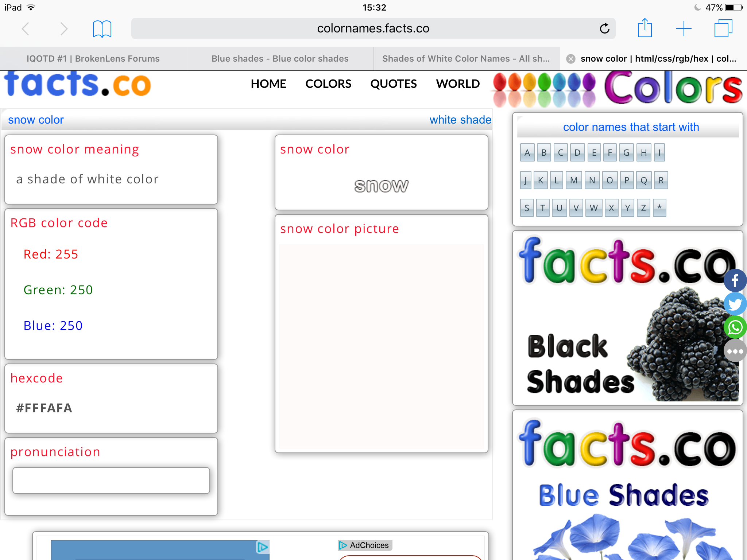Screen dimensions: 747x560
Task: Select letter S color names button
Action: point(527,208)
